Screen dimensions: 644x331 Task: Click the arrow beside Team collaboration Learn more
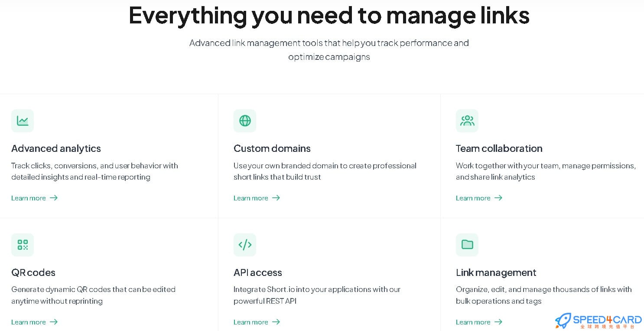(498, 198)
